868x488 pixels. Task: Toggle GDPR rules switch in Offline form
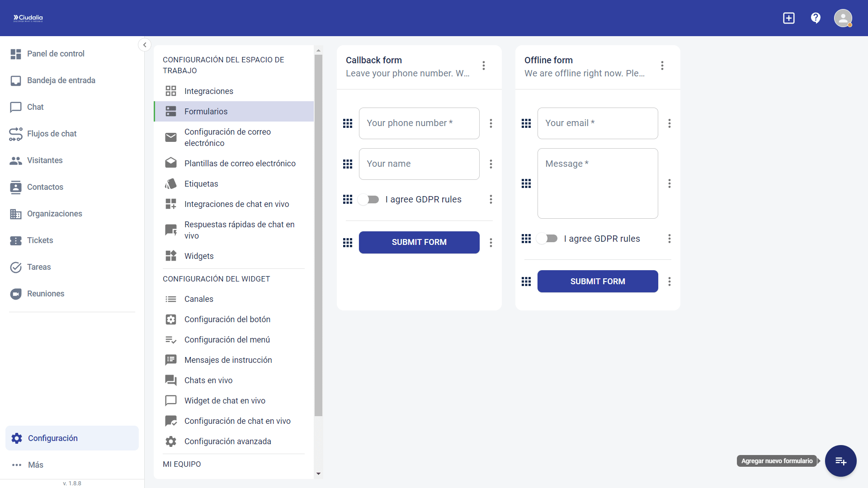coord(547,239)
